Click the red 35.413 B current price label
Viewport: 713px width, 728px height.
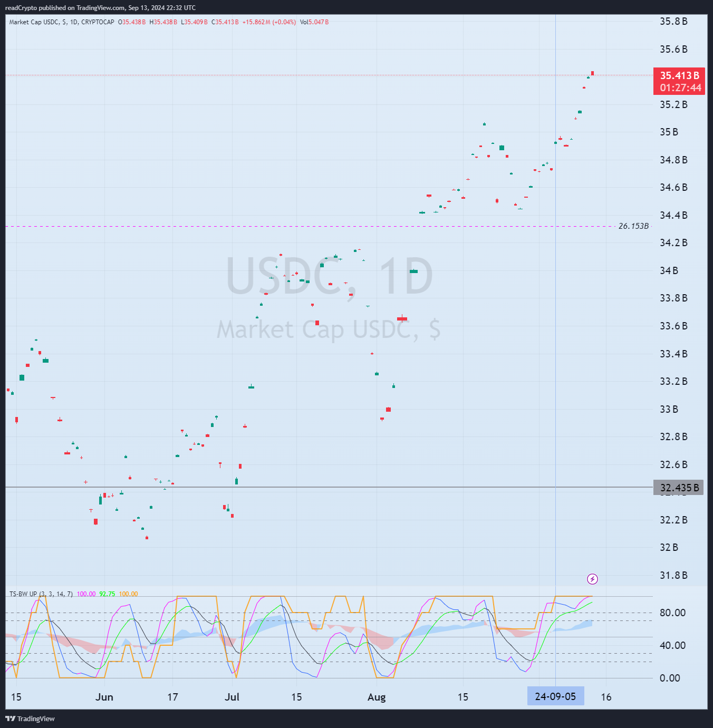click(x=679, y=75)
